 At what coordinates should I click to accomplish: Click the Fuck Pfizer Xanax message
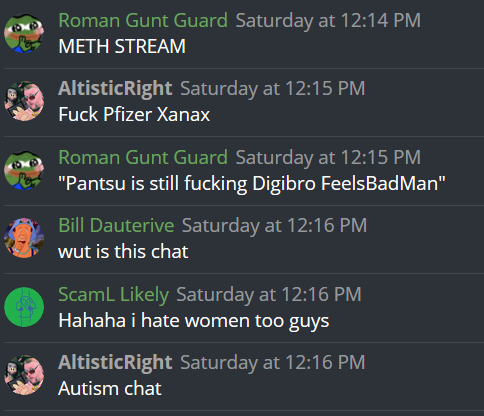(x=134, y=115)
